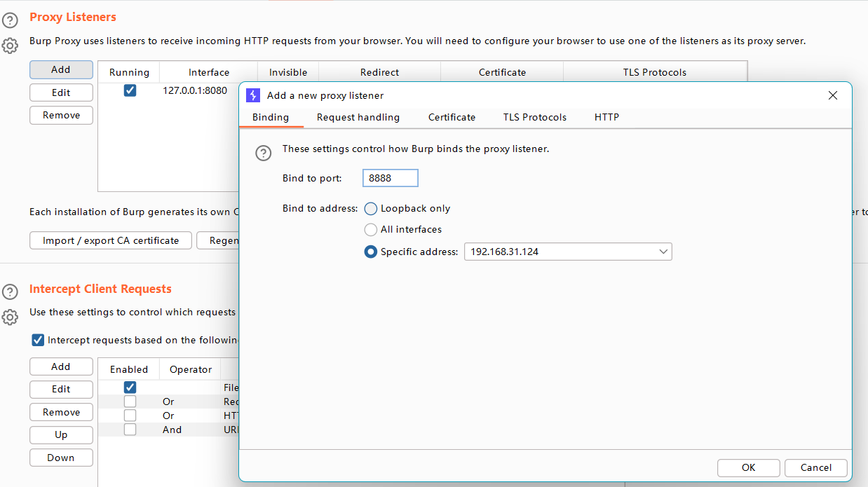Image resolution: width=868 pixels, height=487 pixels.
Task: Close the Add a new proxy listener dialog
Action: click(833, 95)
